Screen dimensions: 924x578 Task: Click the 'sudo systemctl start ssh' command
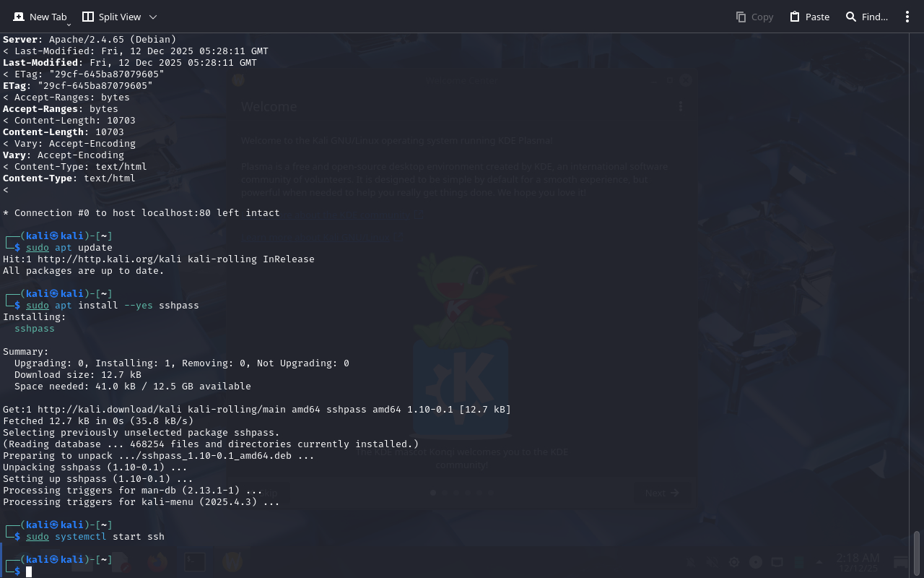pos(95,537)
